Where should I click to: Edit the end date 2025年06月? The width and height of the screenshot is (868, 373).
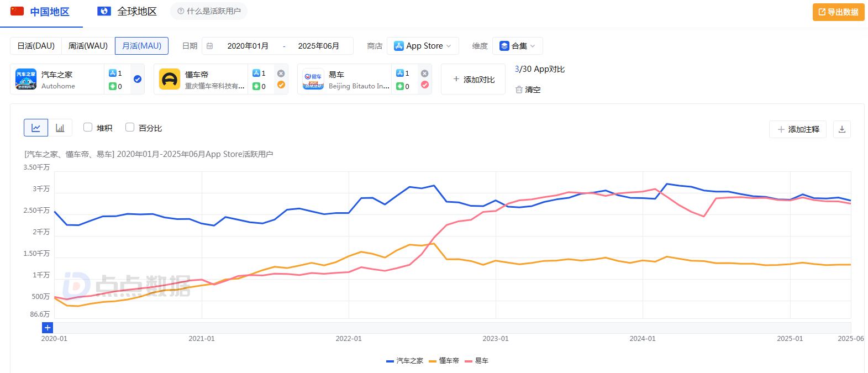(x=319, y=46)
